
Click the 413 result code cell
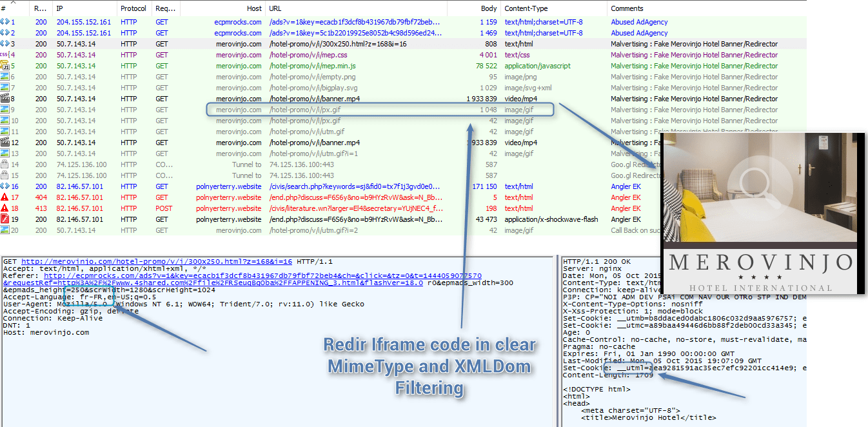tap(41, 208)
